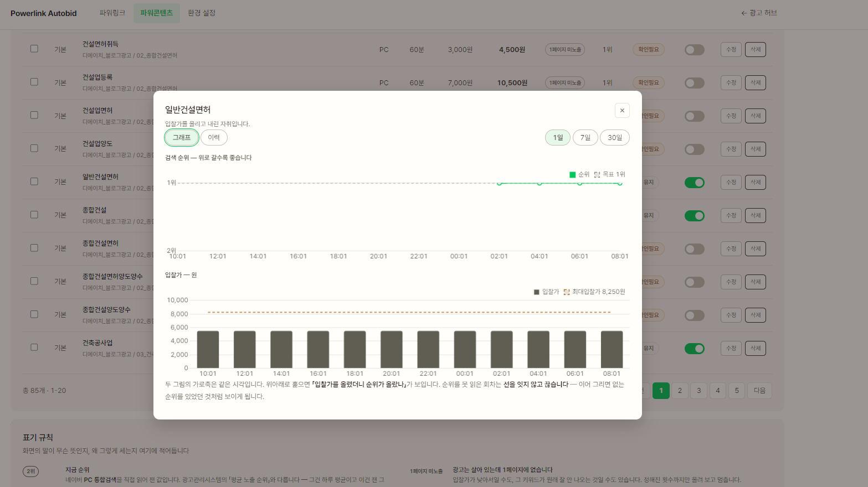
Task: Click 삭제 for 종합건설양도양수 row
Action: 756,315
